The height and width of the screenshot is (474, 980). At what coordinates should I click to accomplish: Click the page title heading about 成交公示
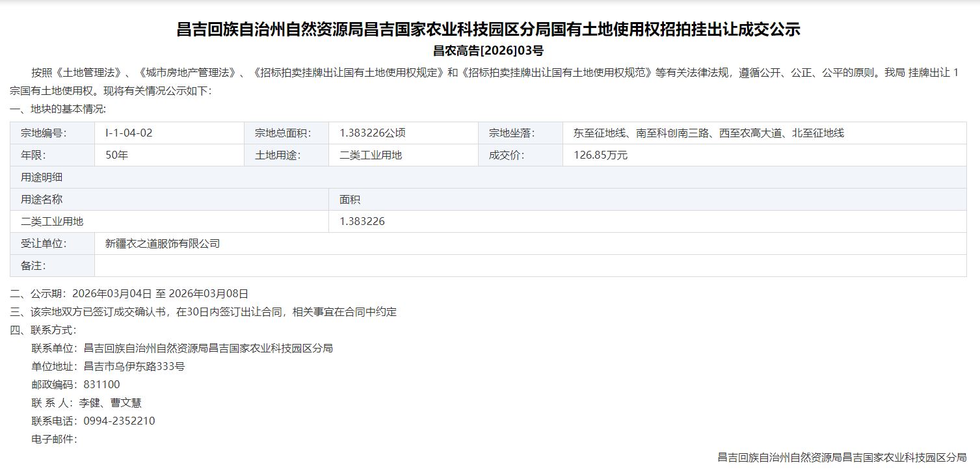tap(488, 29)
